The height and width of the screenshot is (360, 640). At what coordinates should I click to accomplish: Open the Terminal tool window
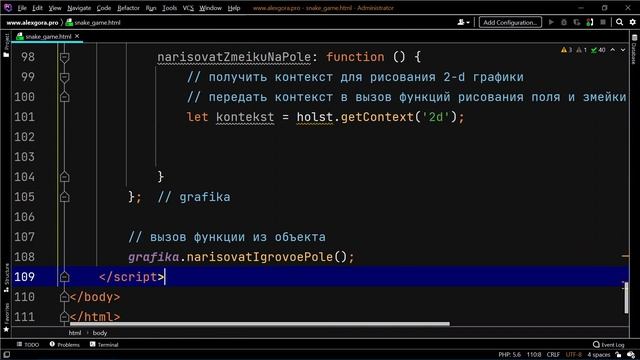[x=104, y=345]
